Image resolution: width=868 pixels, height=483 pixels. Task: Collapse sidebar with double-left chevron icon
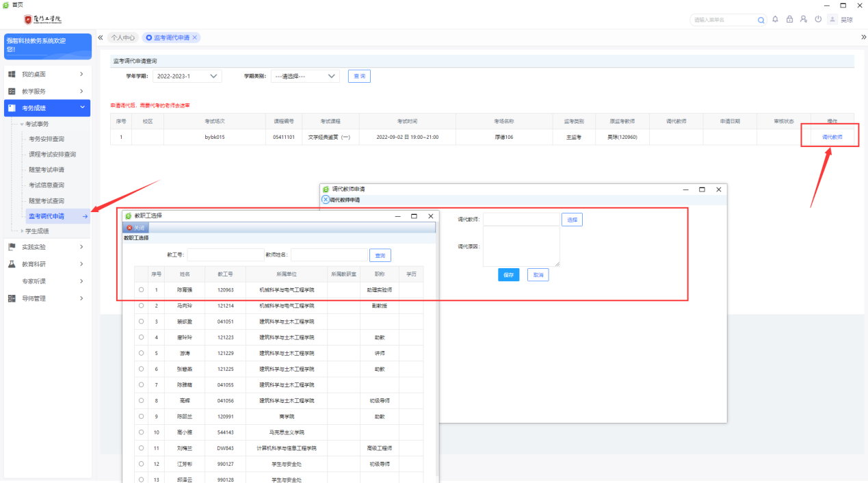(101, 38)
